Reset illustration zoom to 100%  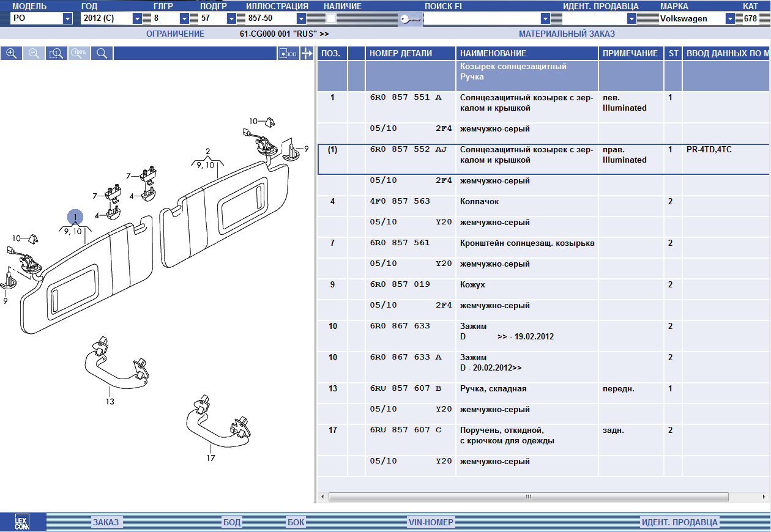coord(79,54)
